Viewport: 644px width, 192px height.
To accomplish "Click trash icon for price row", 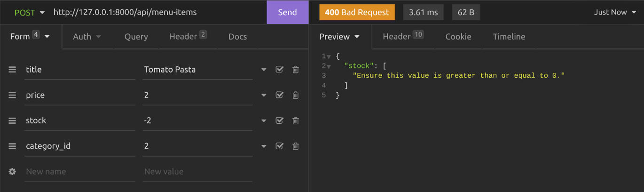I will point(296,95).
